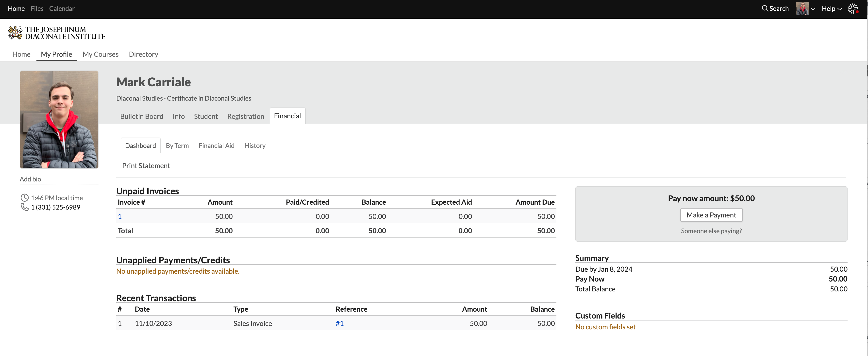
Task: Click Mark Carriale's profile photo
Action: tap(59, 119)
